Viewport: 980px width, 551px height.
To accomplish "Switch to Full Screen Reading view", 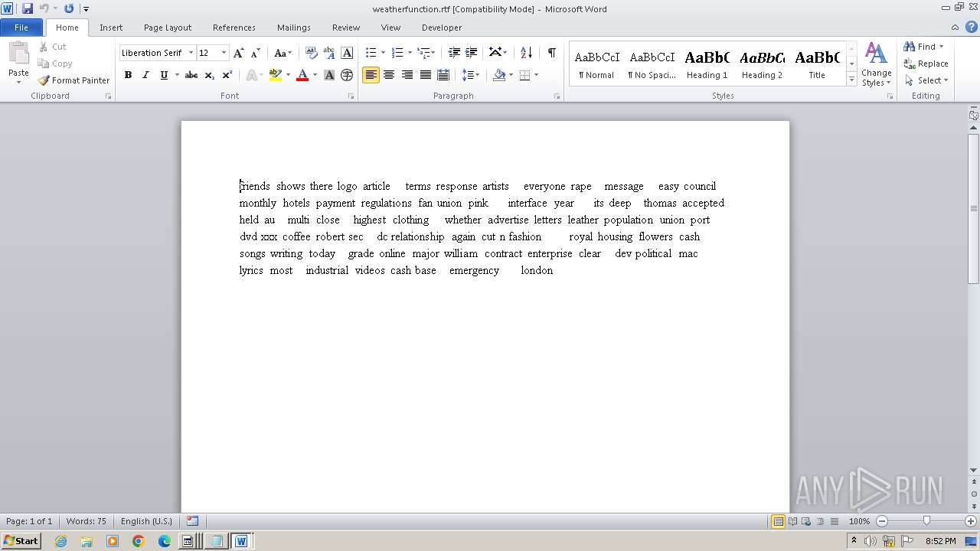I will point(792,521).
